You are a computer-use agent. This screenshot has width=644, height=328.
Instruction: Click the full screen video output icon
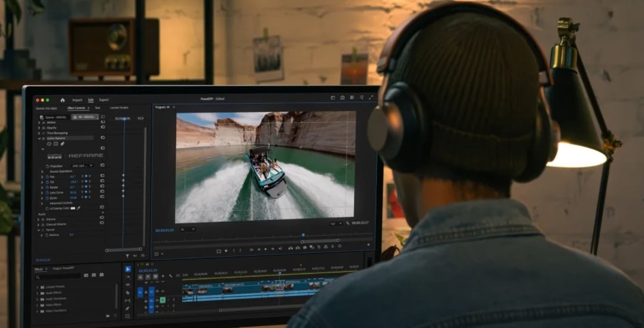pos(371,97)
